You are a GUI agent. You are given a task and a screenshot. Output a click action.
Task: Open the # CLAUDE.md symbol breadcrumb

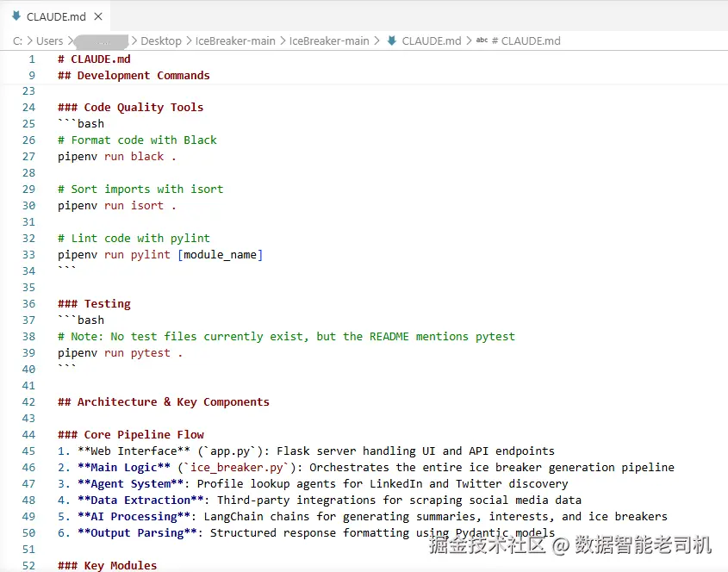[526, 40]
